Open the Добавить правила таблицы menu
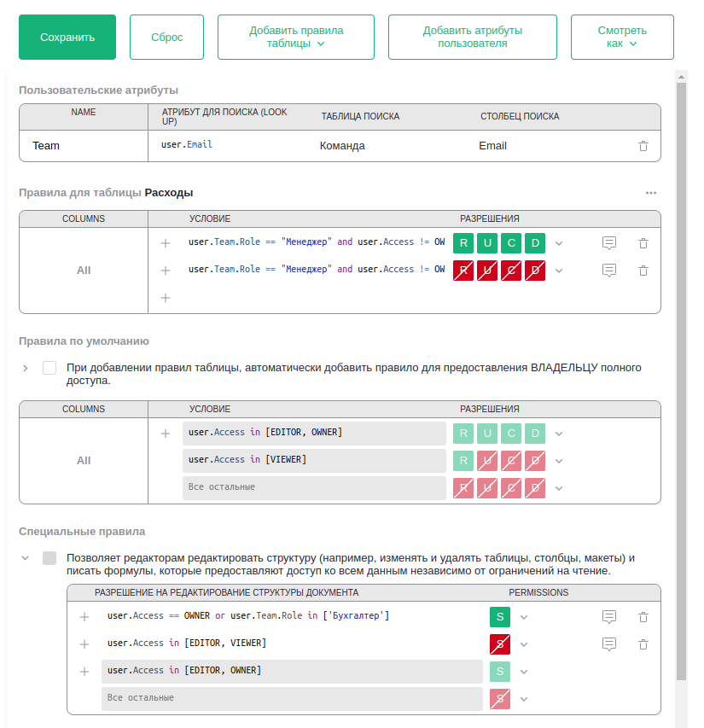Viewport: 704px width, 728px height. 295,38
